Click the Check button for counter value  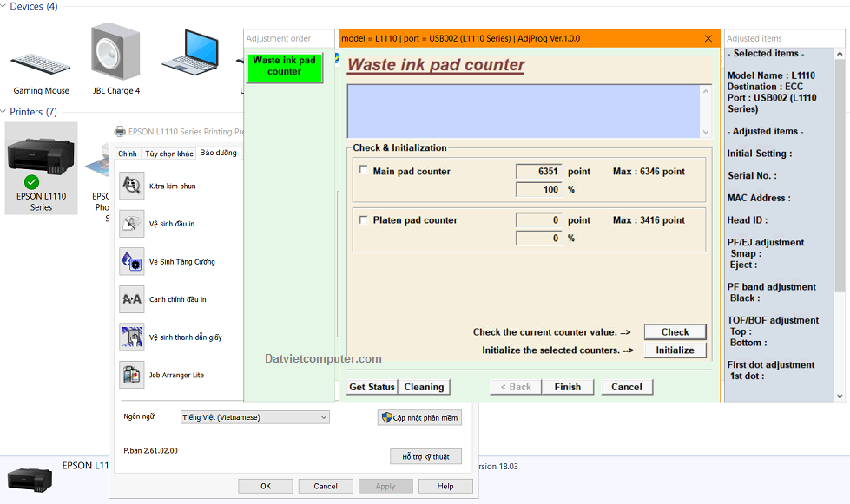675,332
